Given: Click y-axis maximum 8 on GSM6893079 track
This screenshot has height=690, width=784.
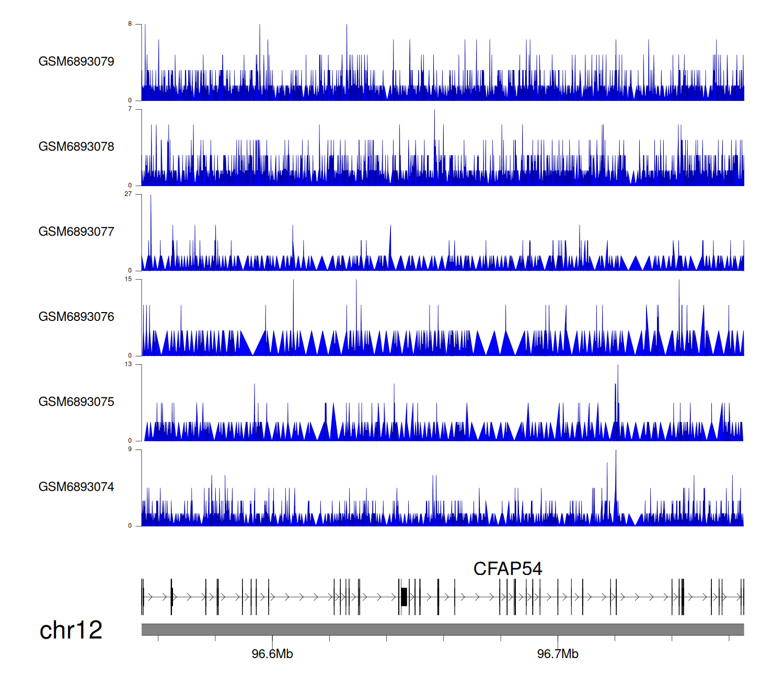Looking at the screenshot, I should point(130,24).
